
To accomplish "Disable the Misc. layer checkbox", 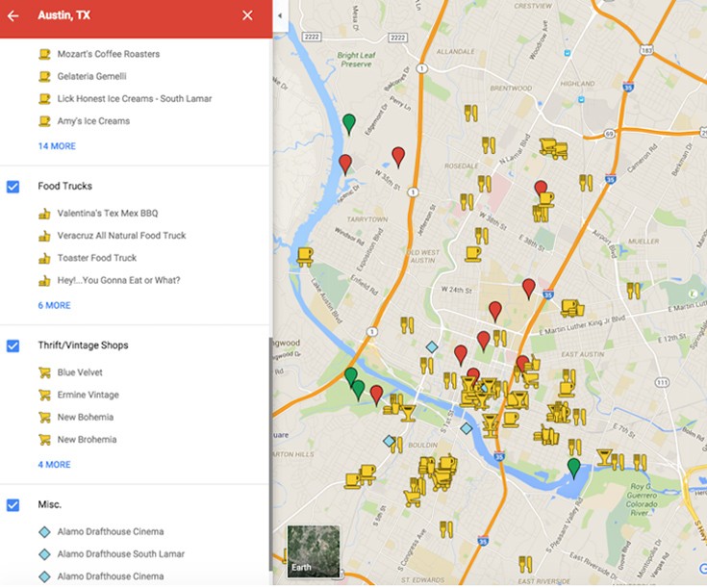I will [13, 504].
